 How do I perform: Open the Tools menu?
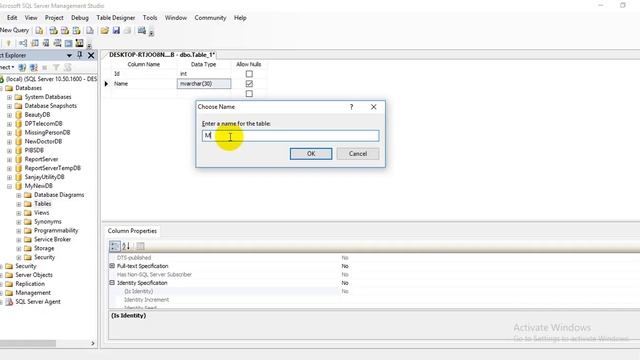coord(150,18)
